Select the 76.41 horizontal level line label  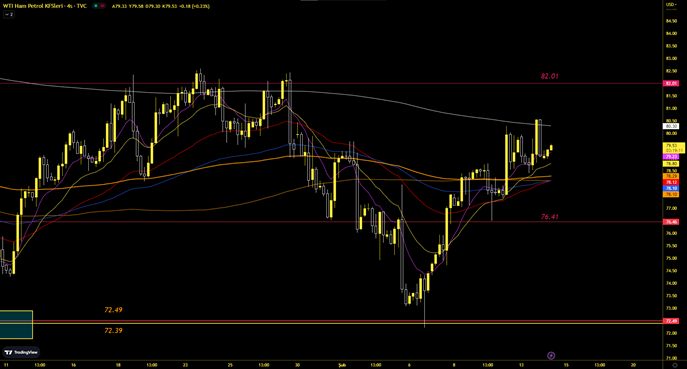tap(549, 216)
